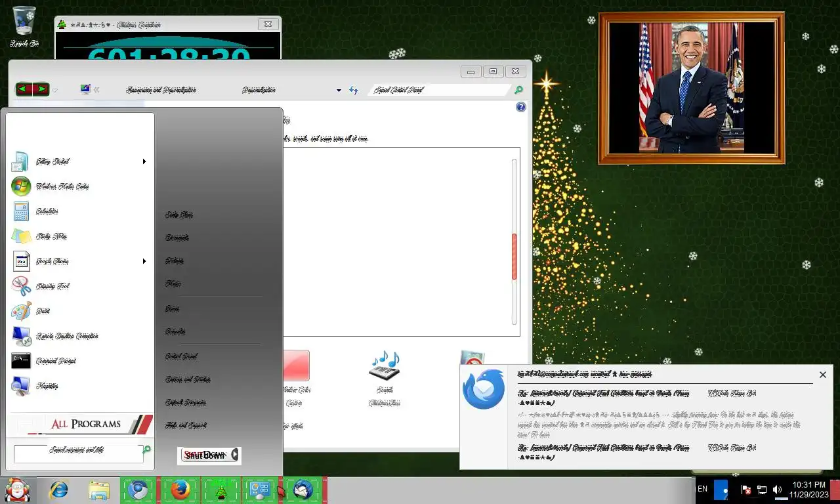Open the Action Center flag with red X
Screen dimensions: 840x504
pyautogui.click(x=746, y=490)
